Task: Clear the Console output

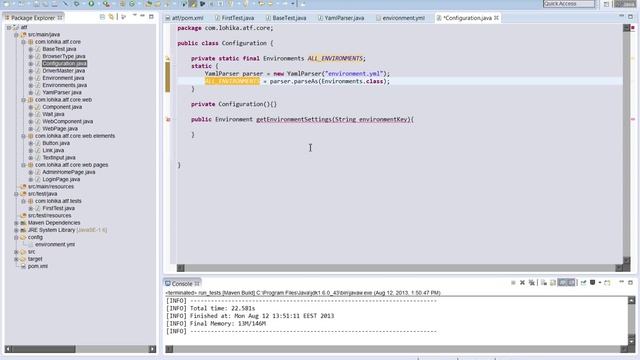Action: (x=544, y=282)
